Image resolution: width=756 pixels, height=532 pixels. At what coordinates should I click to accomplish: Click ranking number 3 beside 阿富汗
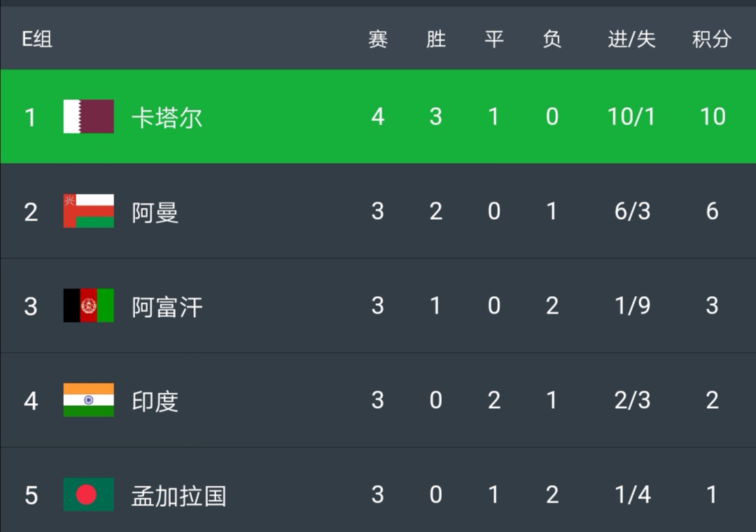(x=29, y=306)
